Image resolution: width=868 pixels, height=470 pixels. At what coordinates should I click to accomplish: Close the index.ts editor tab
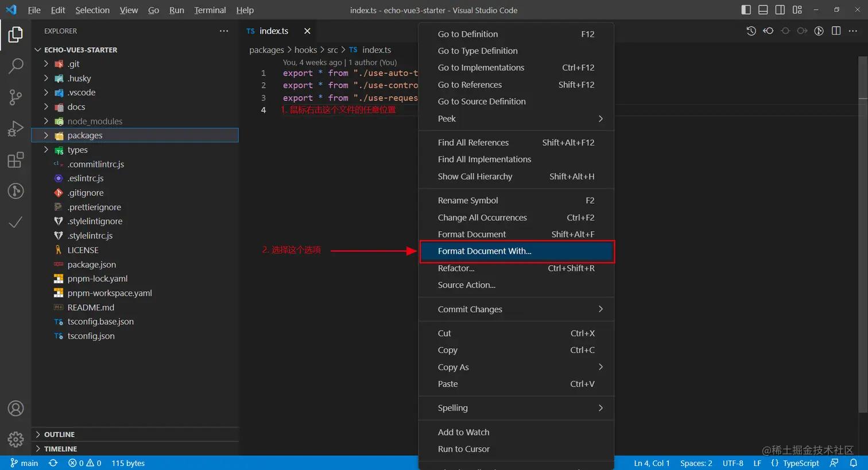[307, 31]
